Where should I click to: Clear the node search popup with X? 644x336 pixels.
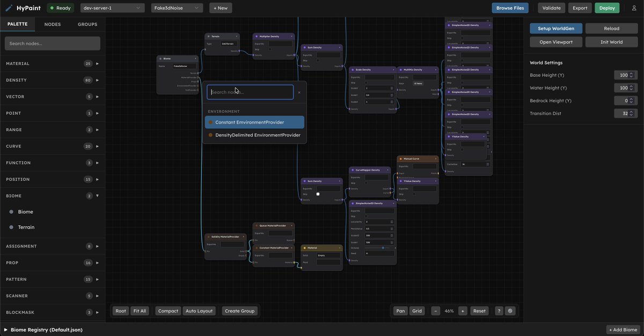pos(299,92)
